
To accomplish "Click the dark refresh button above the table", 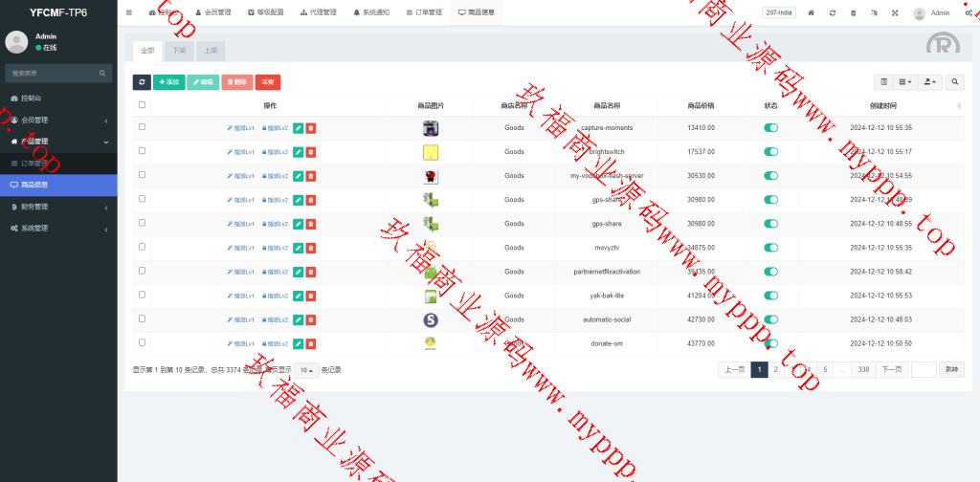I will [142, 82].
